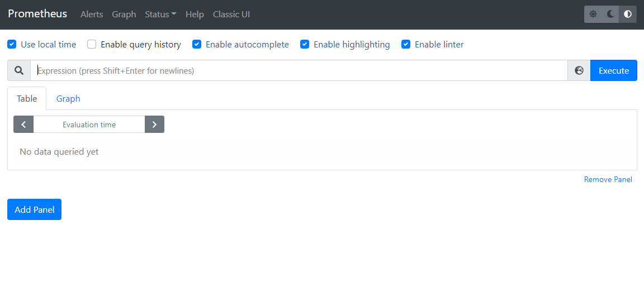Toggle Enable linter checkbox
This screenshot has height=282, width=644.
(x=406, y=44)
